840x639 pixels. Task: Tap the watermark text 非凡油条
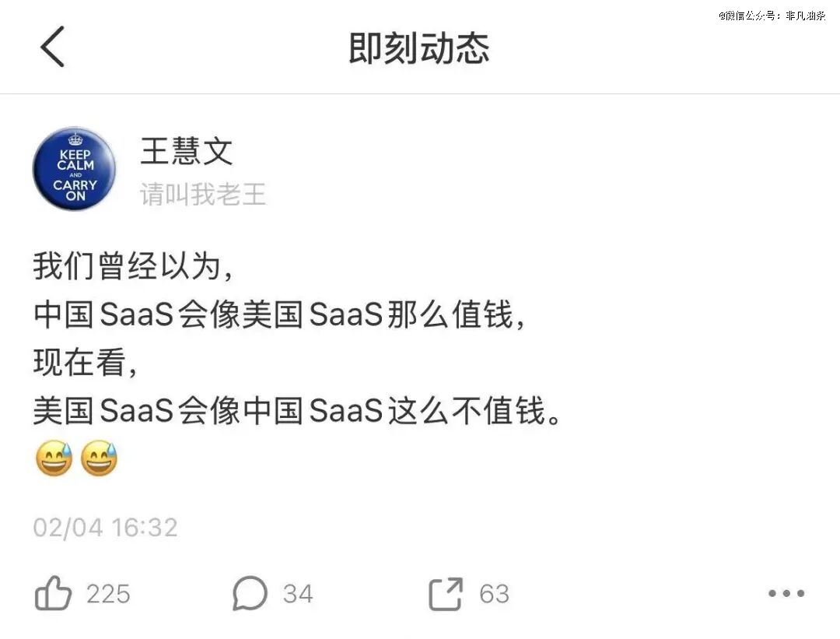806,16
